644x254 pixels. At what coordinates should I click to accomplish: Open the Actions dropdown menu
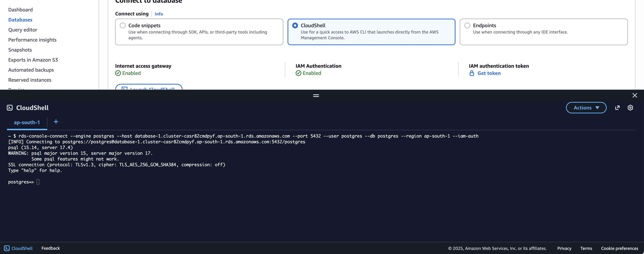click(586, 108)
